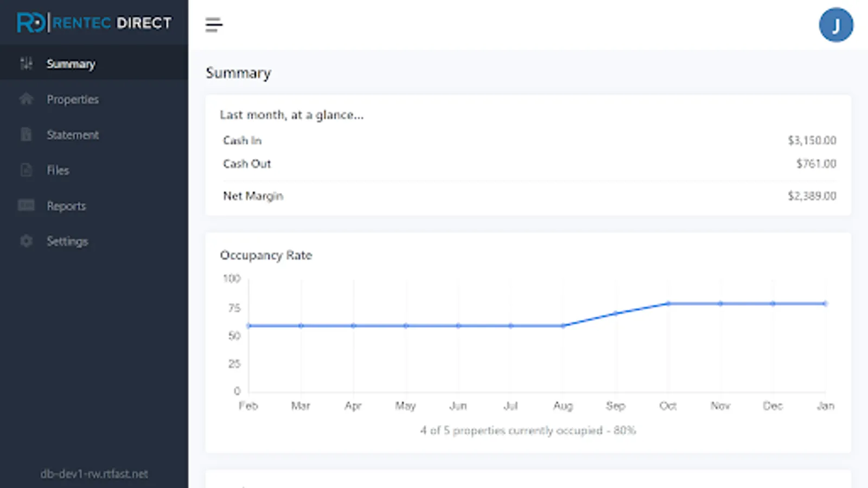Viewport: 868px width, 488px height.
Task: Go to the Statement page
Action: pos(73,135)
